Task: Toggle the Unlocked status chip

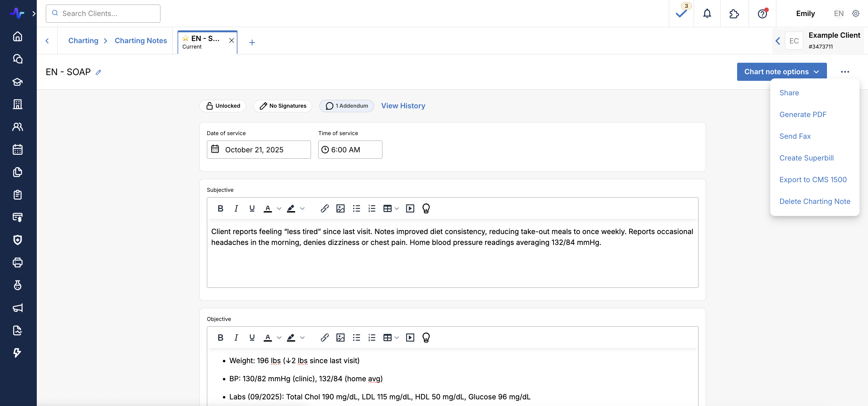Action: pyautogui.click(x=223, y=106)
